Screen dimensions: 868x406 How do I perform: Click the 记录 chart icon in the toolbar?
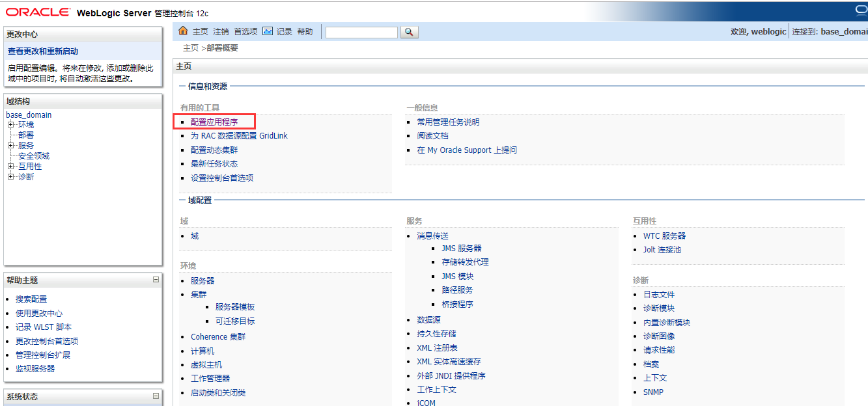(268, 31)
